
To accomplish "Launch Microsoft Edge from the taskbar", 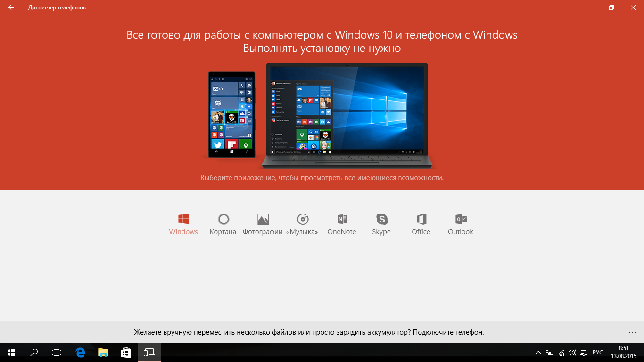I will pos(80,352).
